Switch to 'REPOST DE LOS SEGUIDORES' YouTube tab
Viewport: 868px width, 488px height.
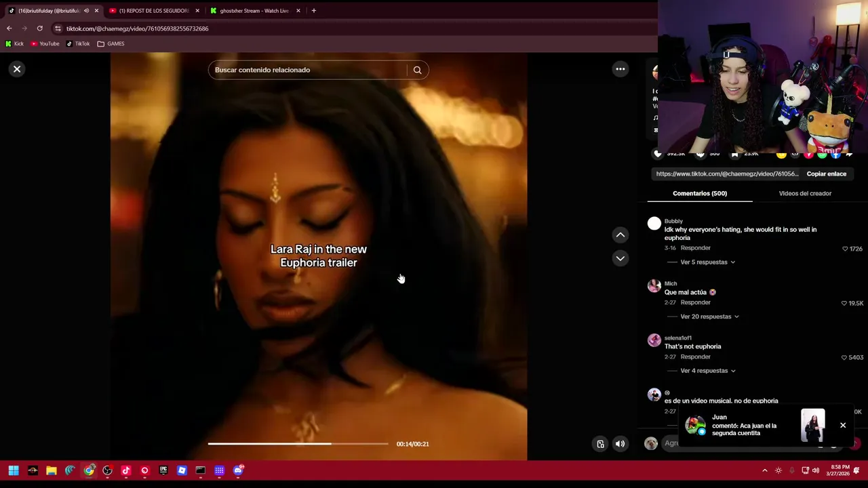tap(154, 11)
